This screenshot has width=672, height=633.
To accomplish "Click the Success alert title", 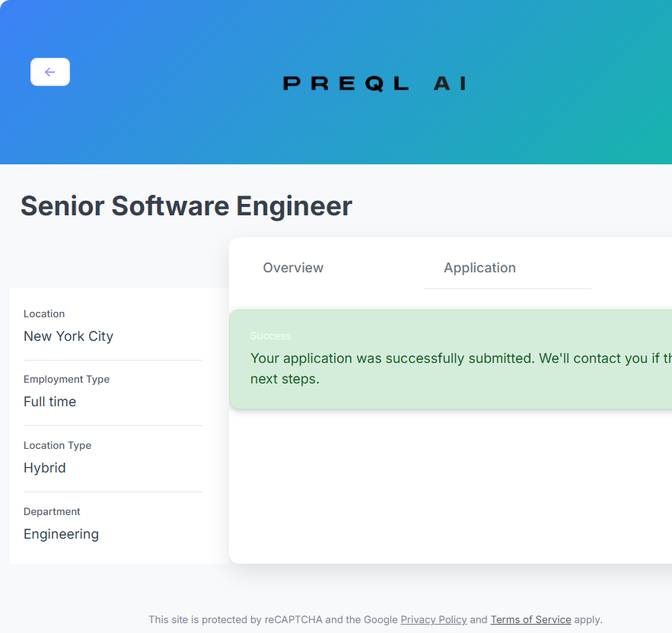I will pyautogui.click(x=270, y=336).
